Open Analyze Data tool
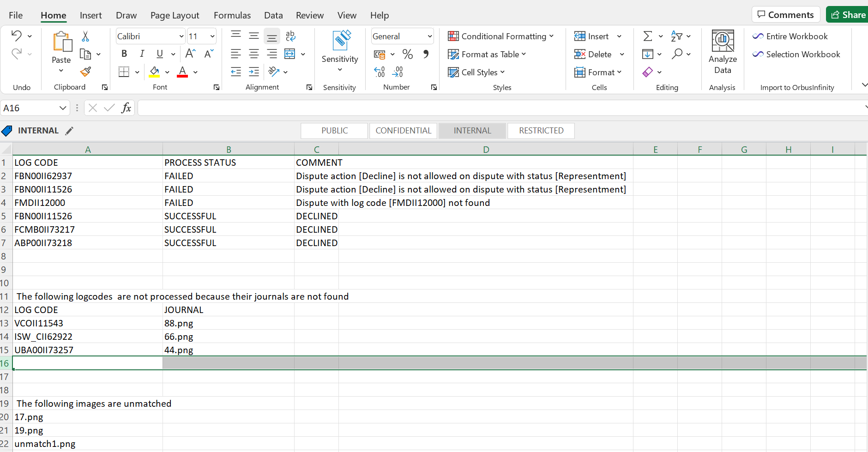 pyautogui.click(x=723, y=52)
